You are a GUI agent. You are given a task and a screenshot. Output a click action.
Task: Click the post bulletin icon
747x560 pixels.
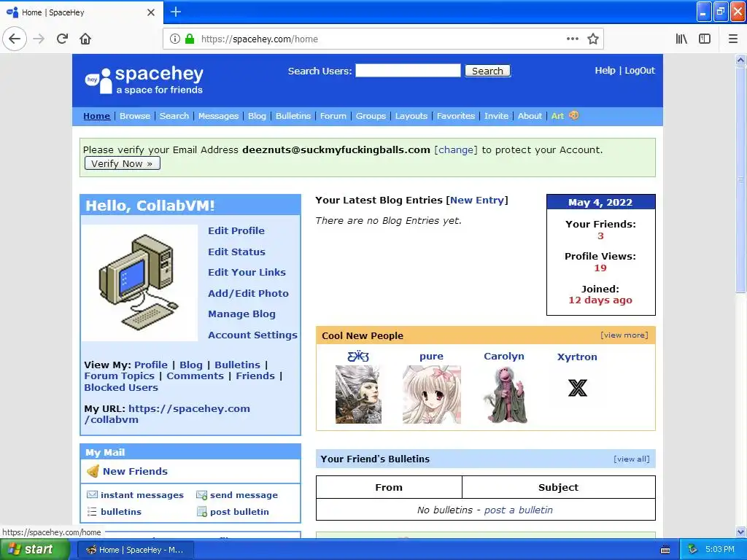(201, 512)
